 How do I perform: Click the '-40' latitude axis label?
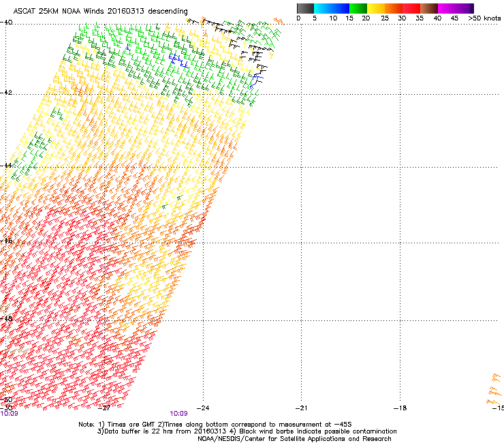tap(6, 22)
